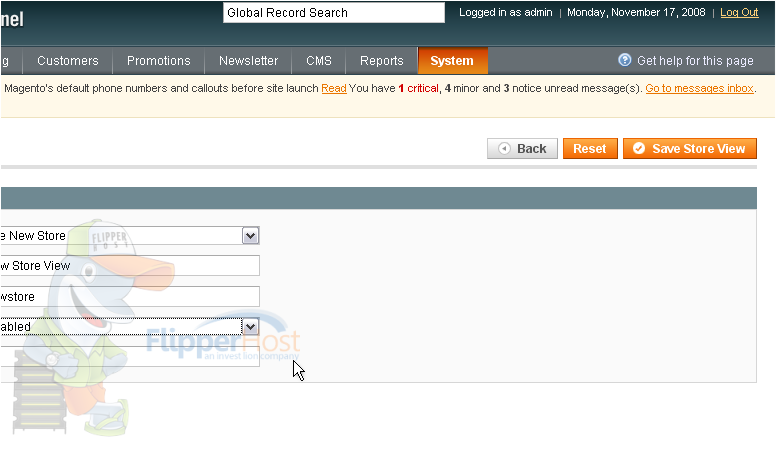Click the Back button
The height and width of the screenshot is (450, 776).
(x=522, y=149)
